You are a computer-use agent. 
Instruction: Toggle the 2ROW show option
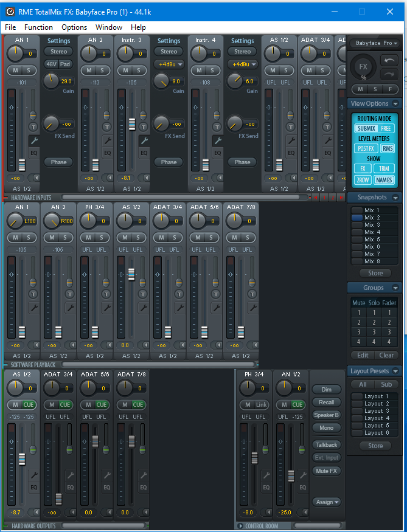pos(363,180)
